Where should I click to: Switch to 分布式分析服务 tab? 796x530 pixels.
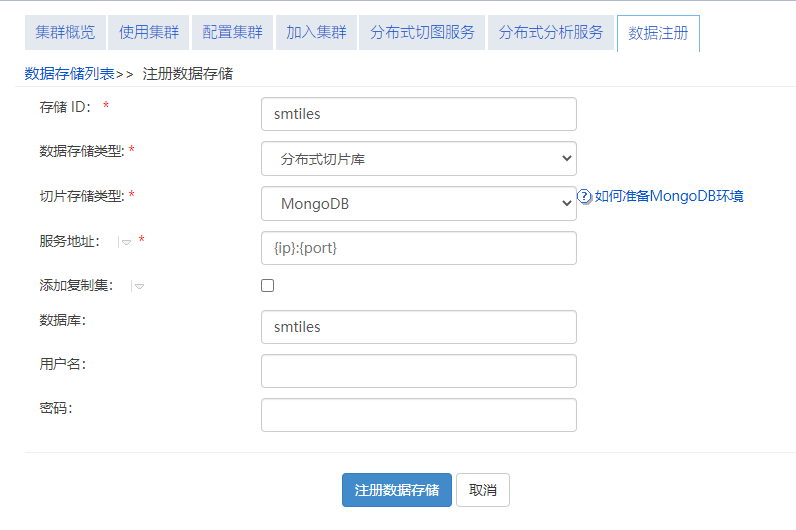click(551, 32)
